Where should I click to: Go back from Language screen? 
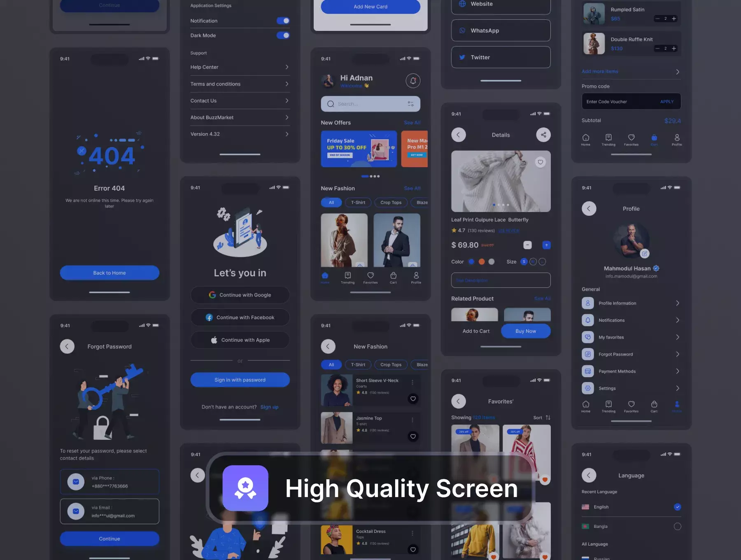coord(589,475)
